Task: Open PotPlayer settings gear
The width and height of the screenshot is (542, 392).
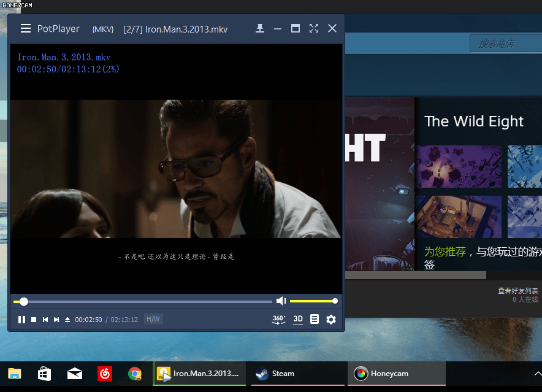Action: (331, 319)
